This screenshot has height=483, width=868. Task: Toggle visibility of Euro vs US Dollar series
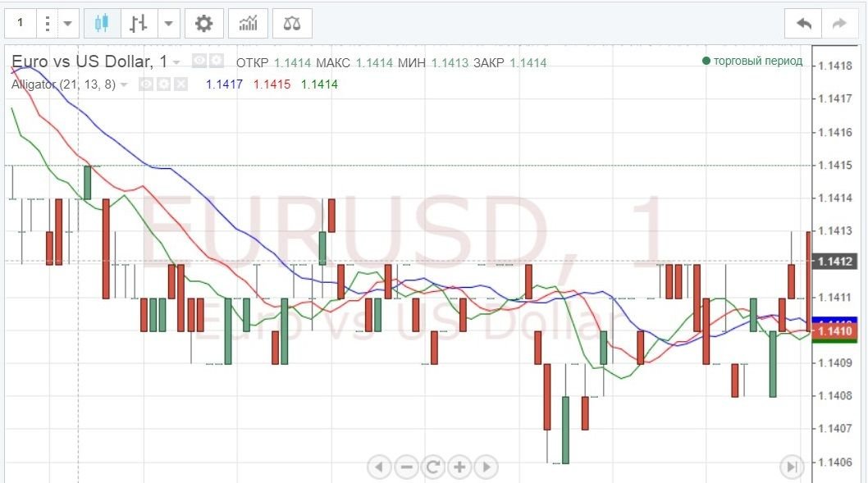coord(199,61)
